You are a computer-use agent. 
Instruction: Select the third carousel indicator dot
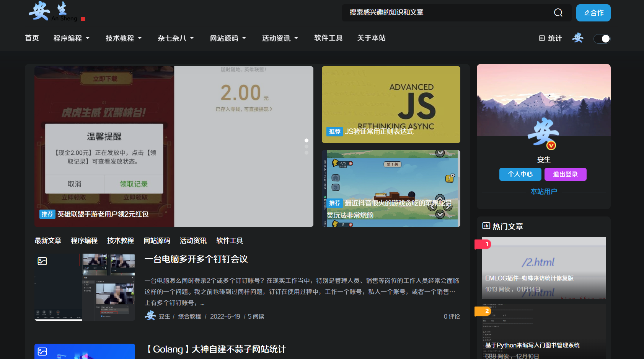tap(307, 153)
